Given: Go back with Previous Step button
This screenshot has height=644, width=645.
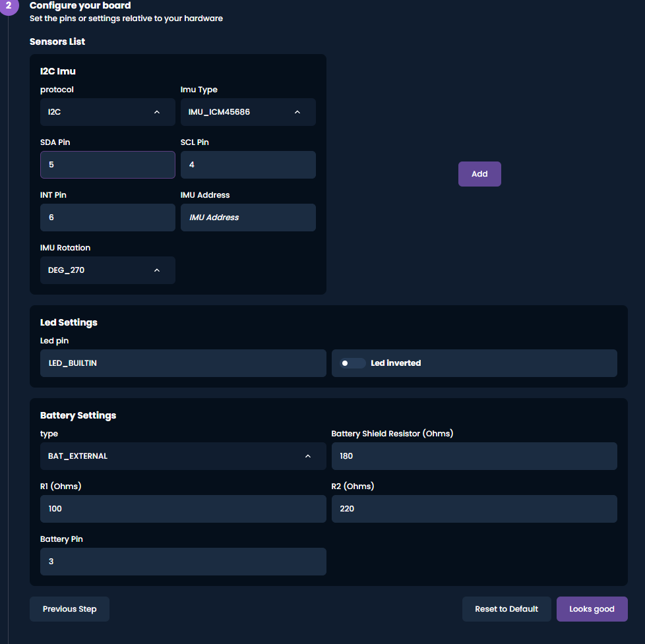Looking at the screenshot, I should click(69, 609).
